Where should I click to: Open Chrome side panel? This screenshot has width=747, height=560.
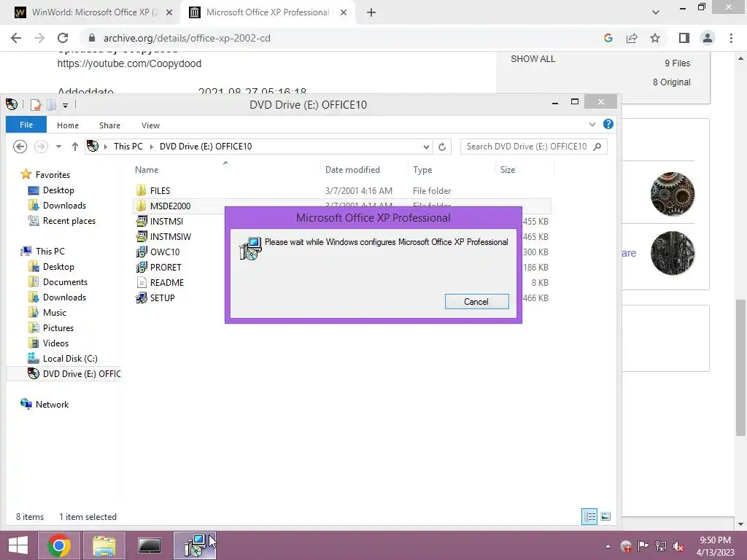click(684, 38)
